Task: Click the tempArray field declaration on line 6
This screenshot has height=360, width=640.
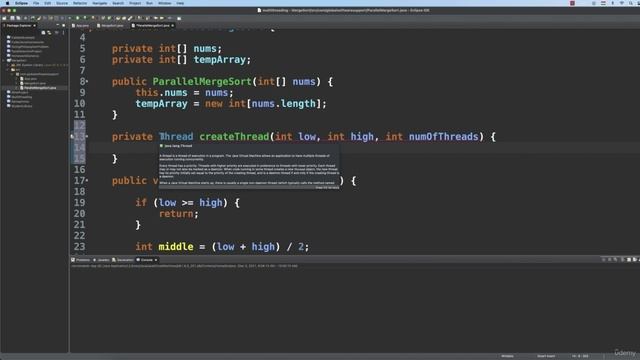Action: point(220,60)
